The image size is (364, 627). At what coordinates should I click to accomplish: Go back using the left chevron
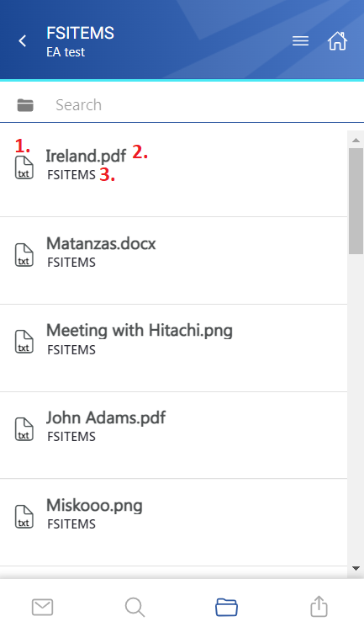(x=23, y=40)
